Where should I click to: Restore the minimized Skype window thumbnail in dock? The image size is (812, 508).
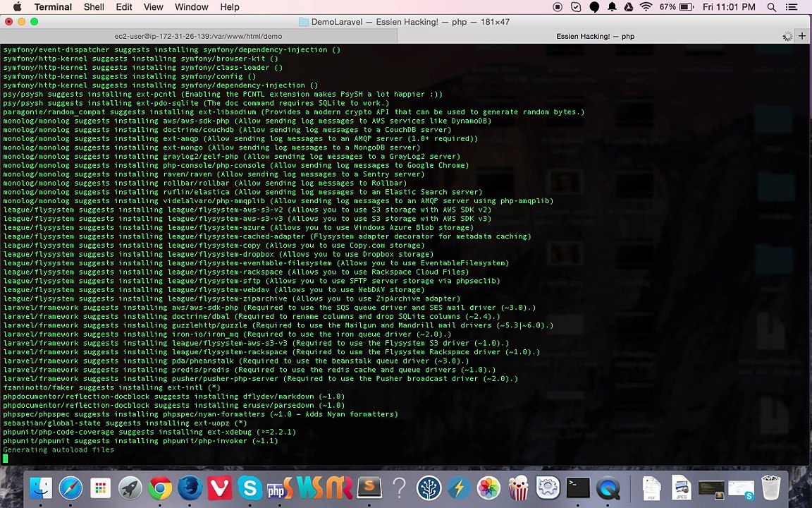(741, 489)
